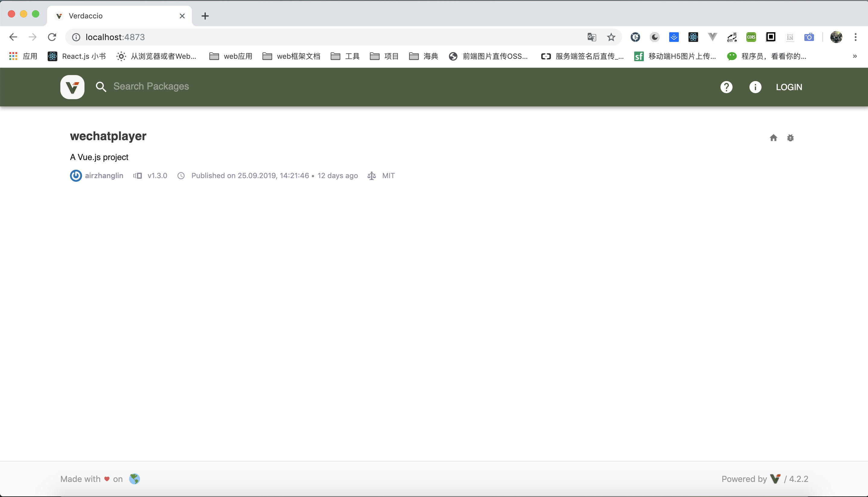
Task: Open the about info dialog
Action: (x=755, y=86)
